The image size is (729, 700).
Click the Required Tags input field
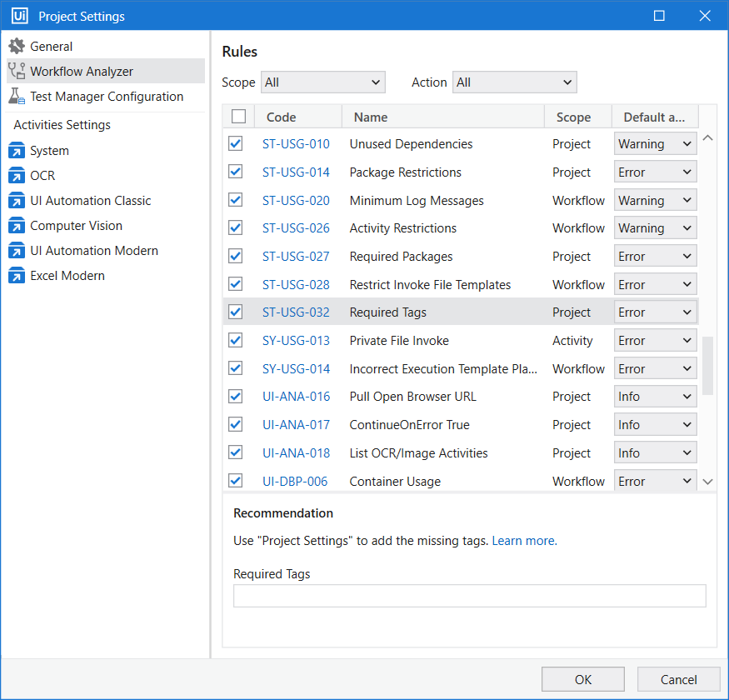click(469, 596)
